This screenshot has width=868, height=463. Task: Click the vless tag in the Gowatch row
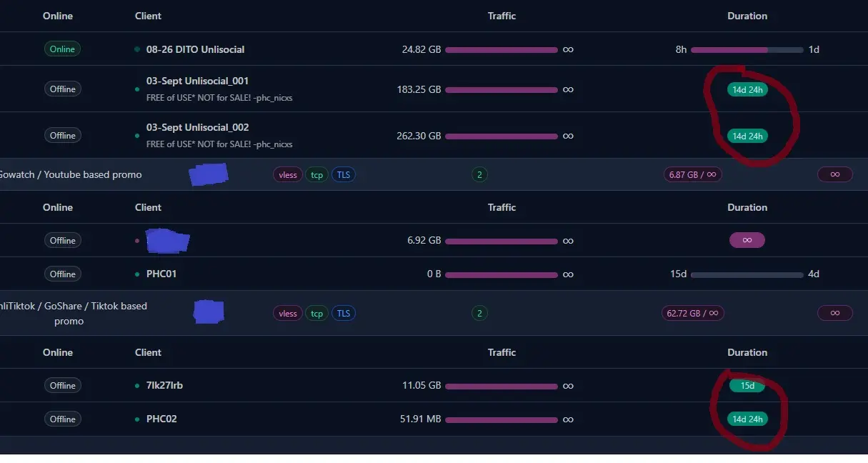288,174
